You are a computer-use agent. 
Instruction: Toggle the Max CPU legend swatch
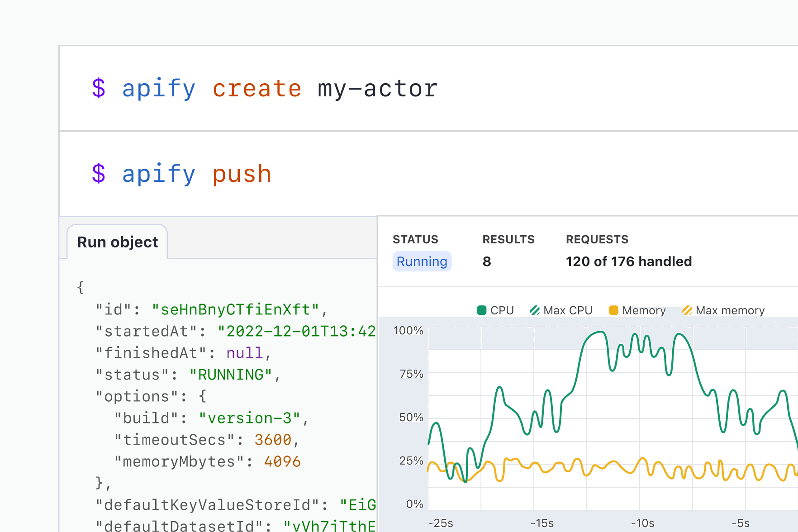(535, 310)
